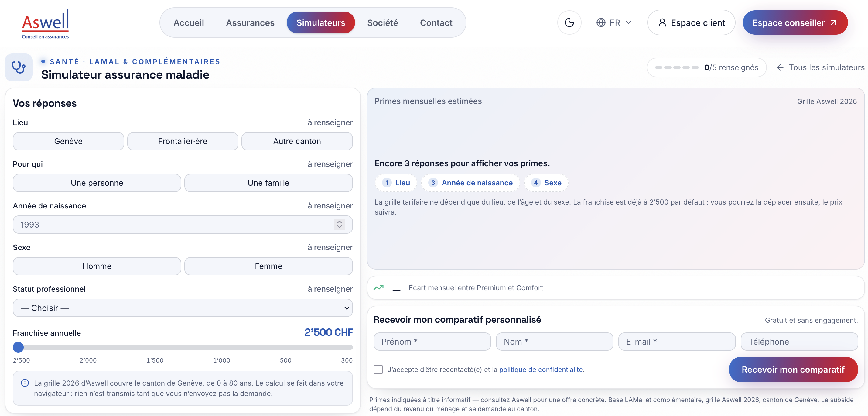Choose Une famille
Screen dimensions: 868x416
coord(268,183)
